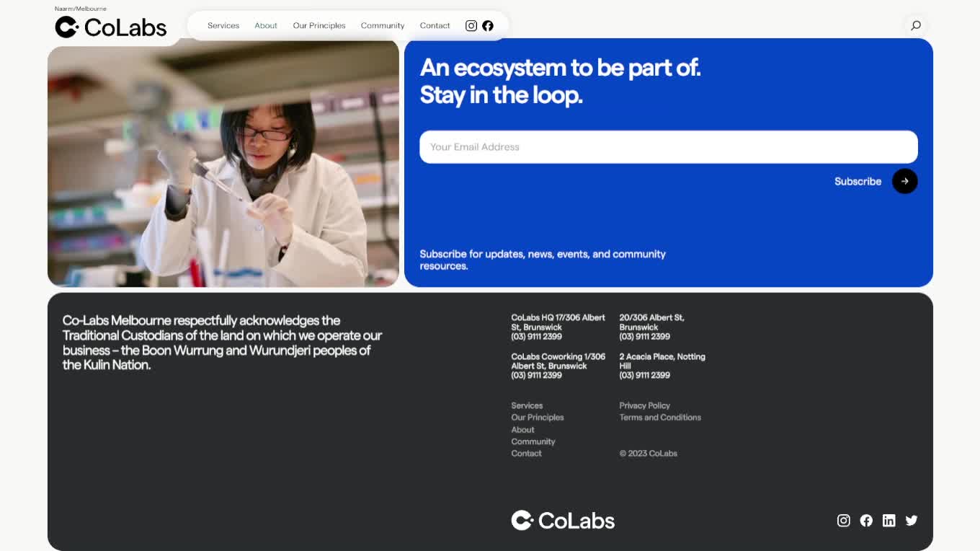This screenshot has width=980, height=551.
Task: Open About in the top navigation
Action: coord(266,25)
